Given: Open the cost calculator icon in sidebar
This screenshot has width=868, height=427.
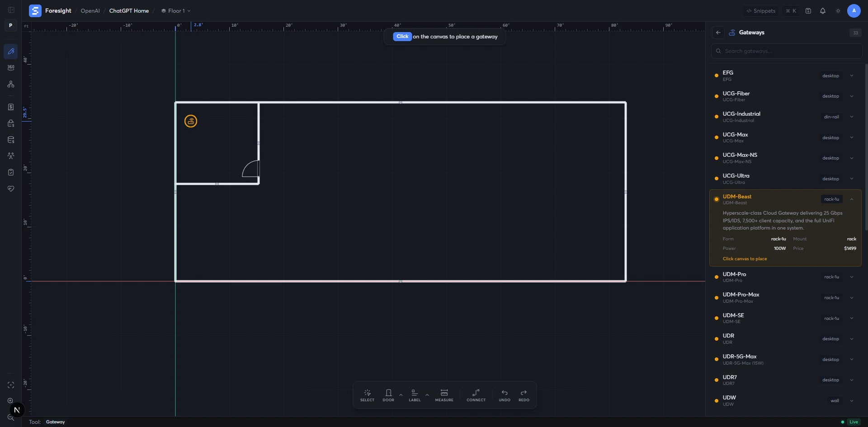Looking at the screenshot, I should click(x=11, y=123).
